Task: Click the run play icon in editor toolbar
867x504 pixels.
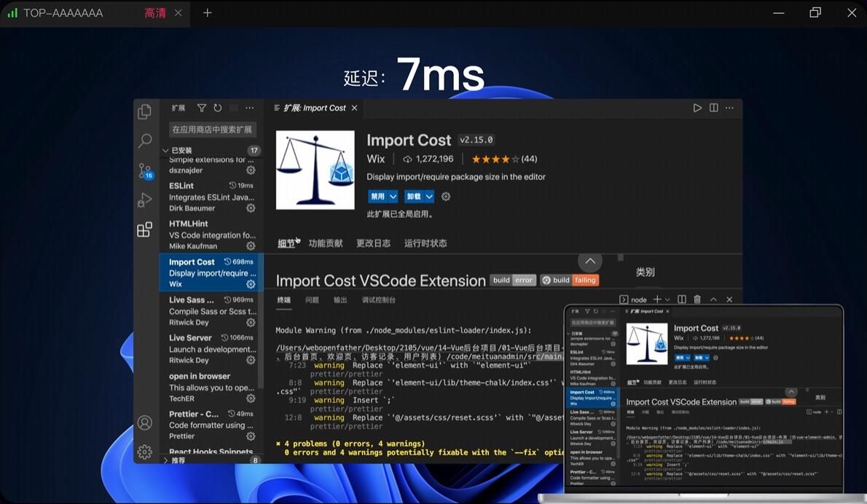Action: (697, 108)
